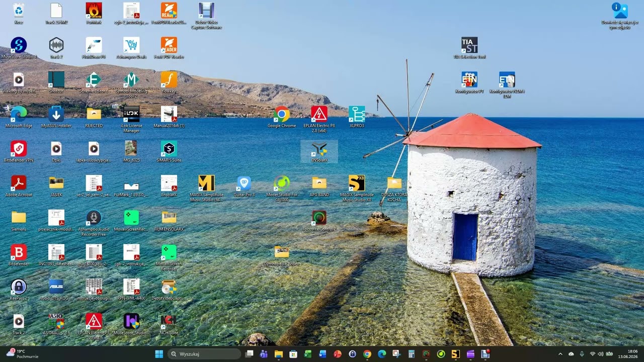
Task: Select the Ashampoo Deals shortcut
Action: (x=131, y=48)
